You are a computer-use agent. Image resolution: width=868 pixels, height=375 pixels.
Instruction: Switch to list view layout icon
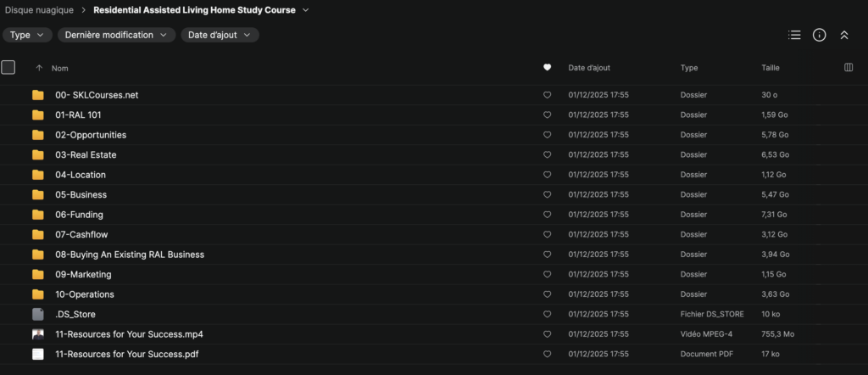coord(794,35)
